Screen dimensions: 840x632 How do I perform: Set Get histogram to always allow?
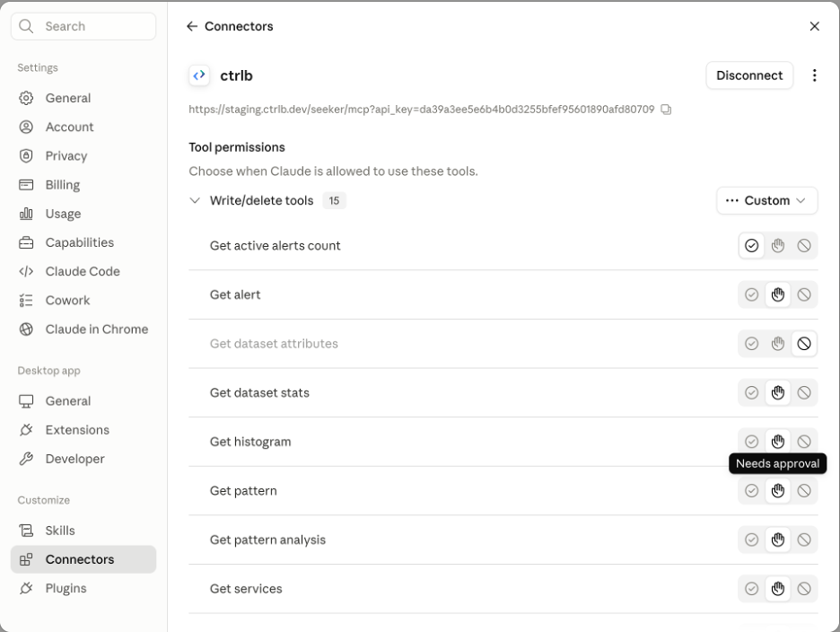(752, 442)
